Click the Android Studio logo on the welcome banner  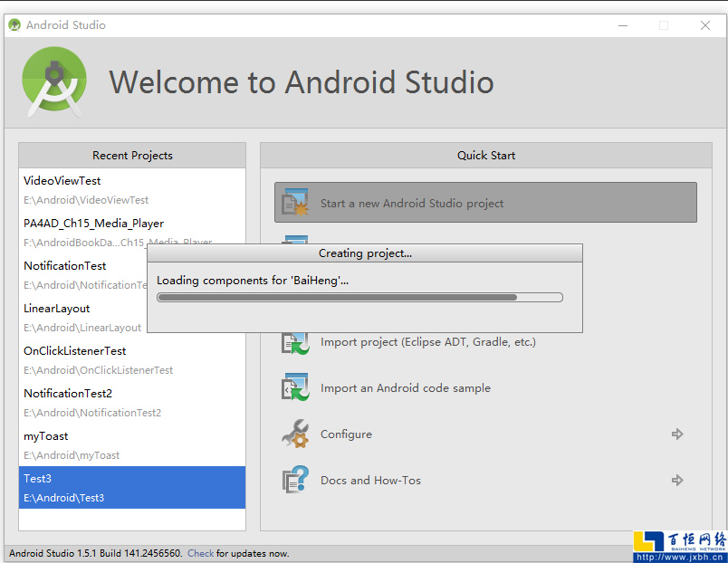pyautogui.click(x=54, y=81)
